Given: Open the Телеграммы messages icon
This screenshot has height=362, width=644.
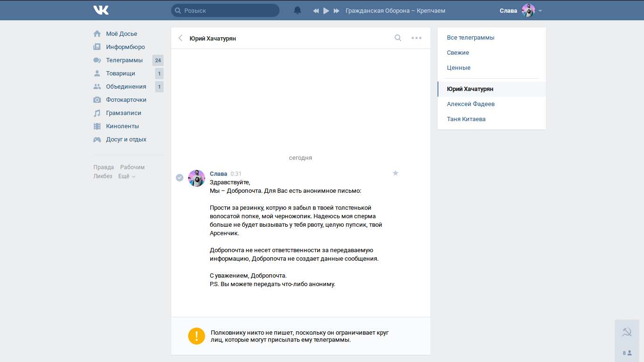Looking at the screenshot, I should click(97, 60).
